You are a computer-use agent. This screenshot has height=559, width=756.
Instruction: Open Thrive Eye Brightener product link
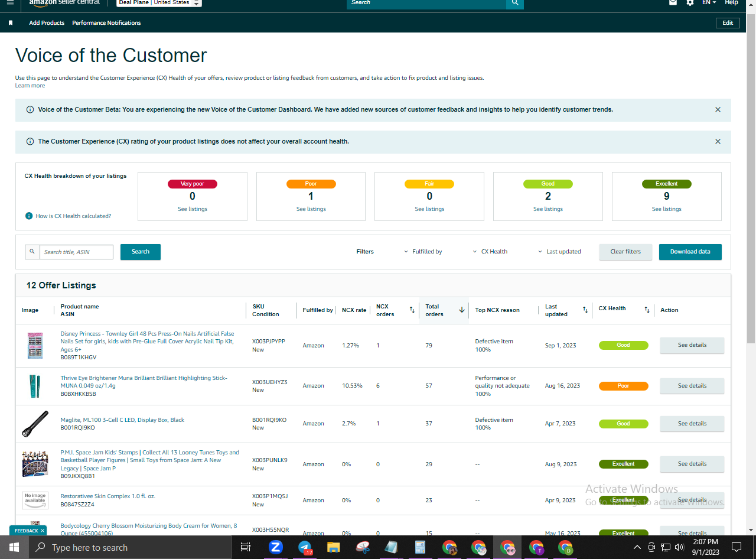point(144,382)
